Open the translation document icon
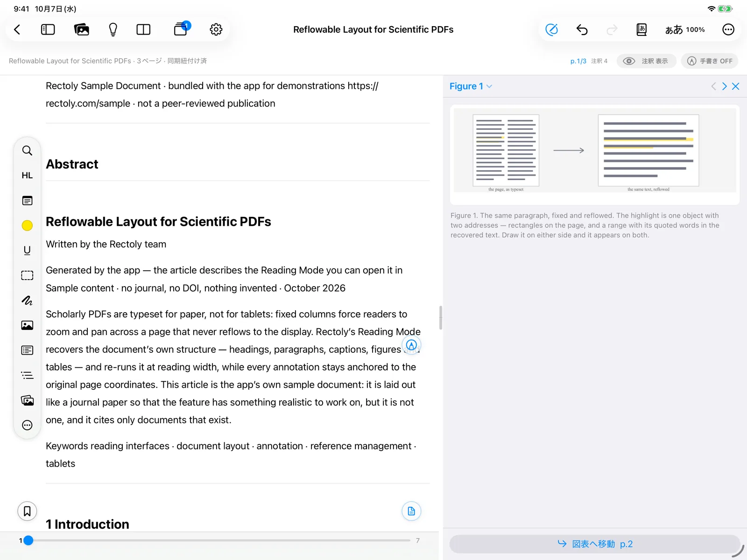Viewport: 747px width, 560px height. click(x=642, y=30)
